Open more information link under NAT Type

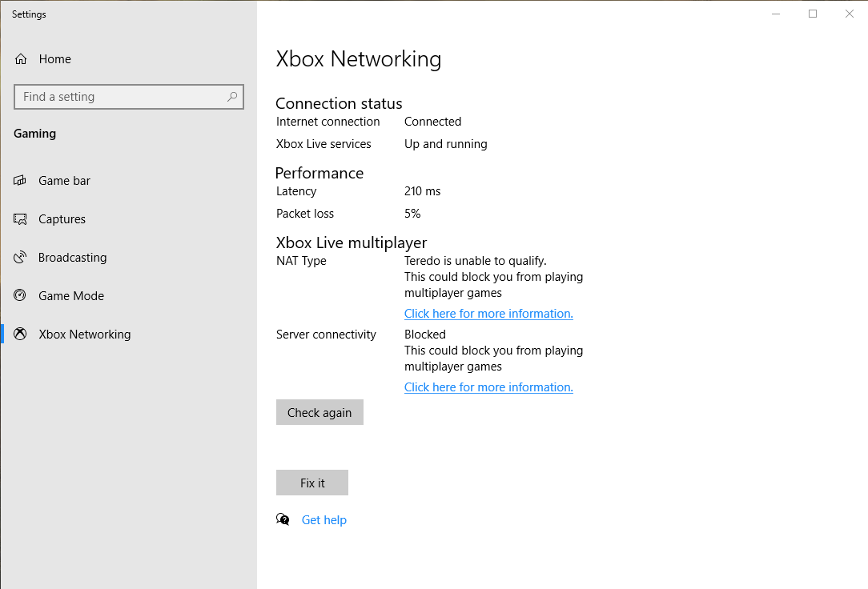(488, 314)
